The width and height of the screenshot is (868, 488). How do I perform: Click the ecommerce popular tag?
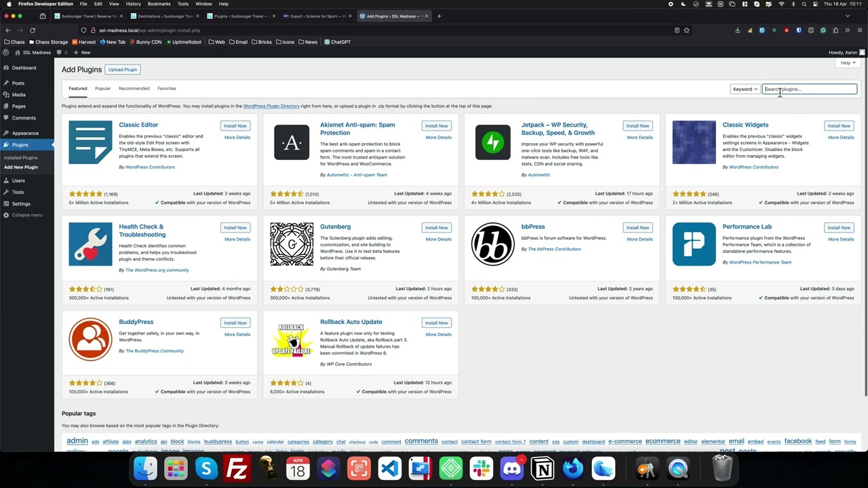(663, 441)
